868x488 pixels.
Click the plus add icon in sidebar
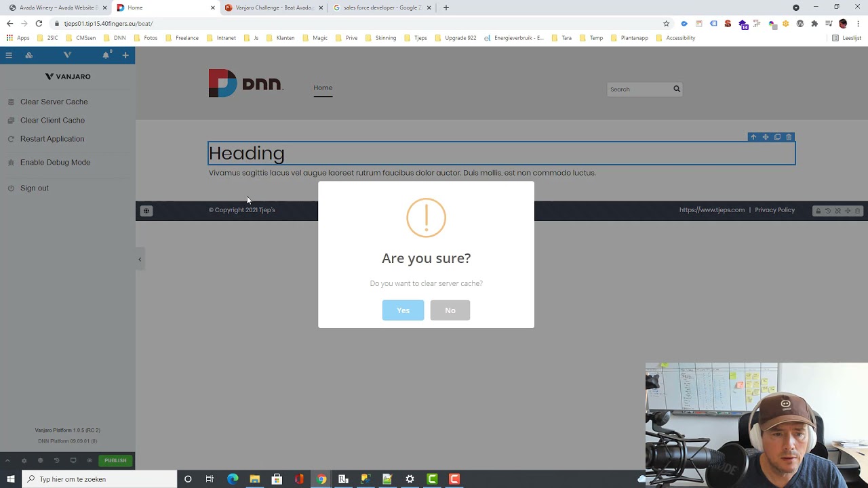(x=125, y=56)
